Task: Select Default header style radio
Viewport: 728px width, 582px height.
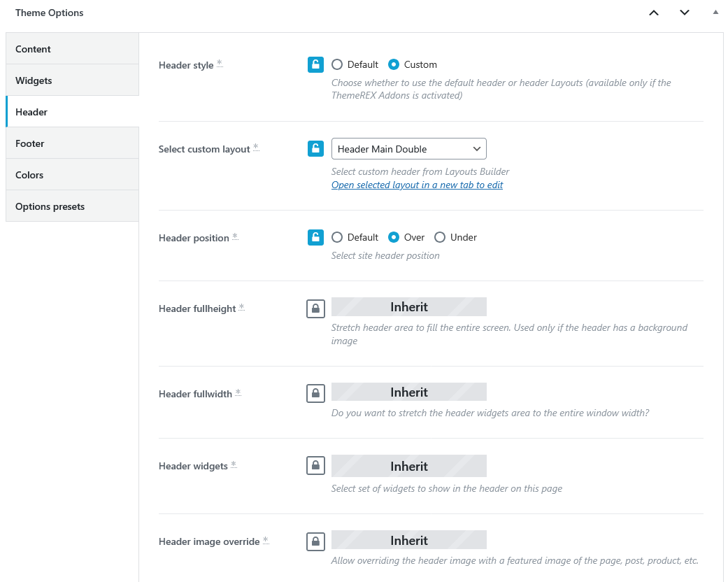Action: (337, 64)
